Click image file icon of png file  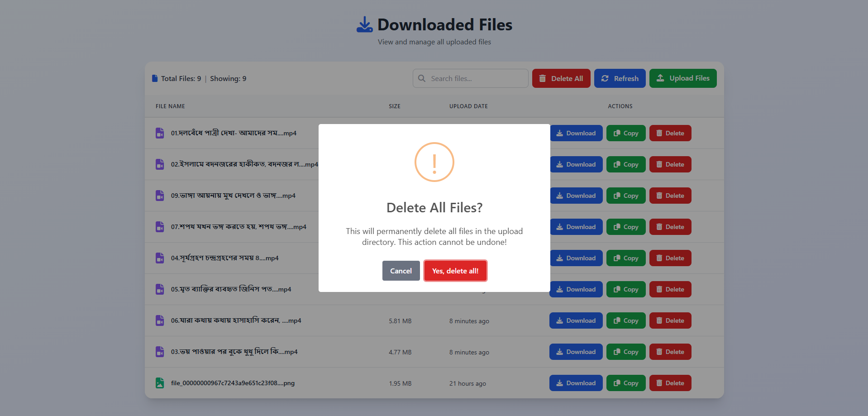click(160, 383)
